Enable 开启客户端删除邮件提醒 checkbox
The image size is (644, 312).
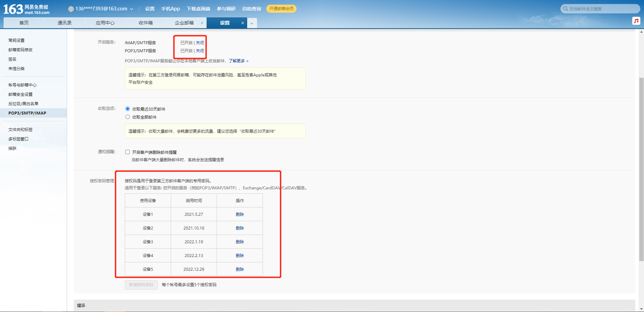pyautogui.click(x=127, y=152)
